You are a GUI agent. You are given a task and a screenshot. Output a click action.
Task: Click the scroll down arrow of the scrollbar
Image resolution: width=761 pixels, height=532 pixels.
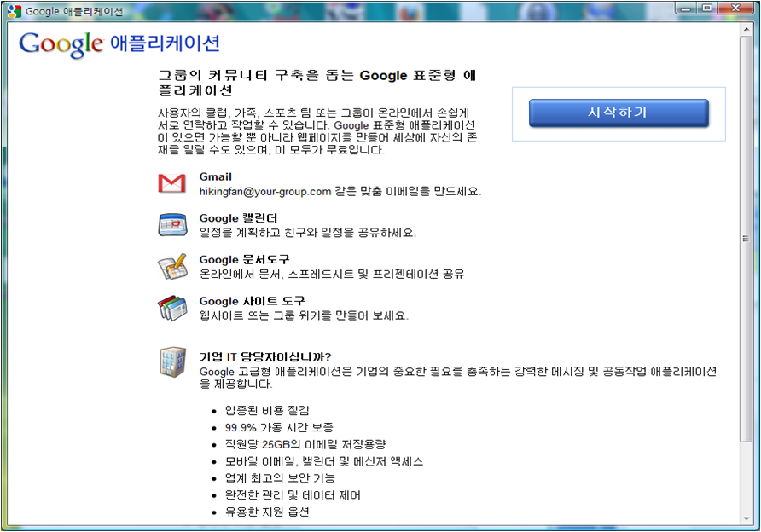[x=746, y=518]
